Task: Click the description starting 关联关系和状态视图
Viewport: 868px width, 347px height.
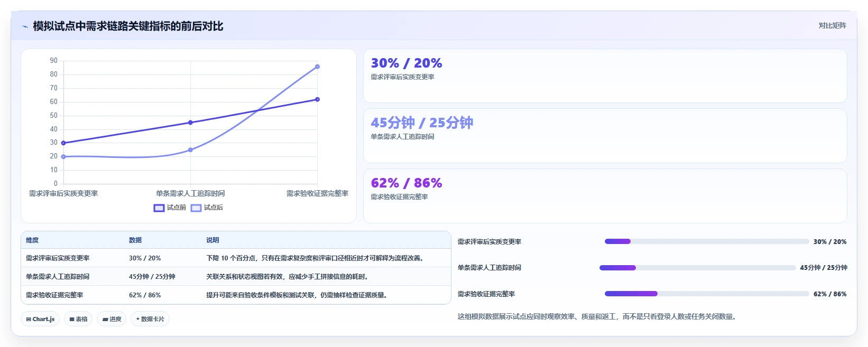Action: point(287,277)
